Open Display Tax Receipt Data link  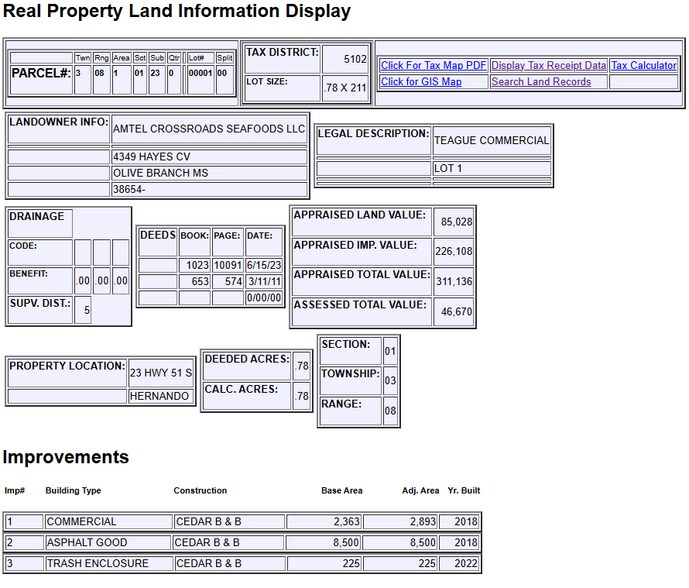(x=548, y=65)
